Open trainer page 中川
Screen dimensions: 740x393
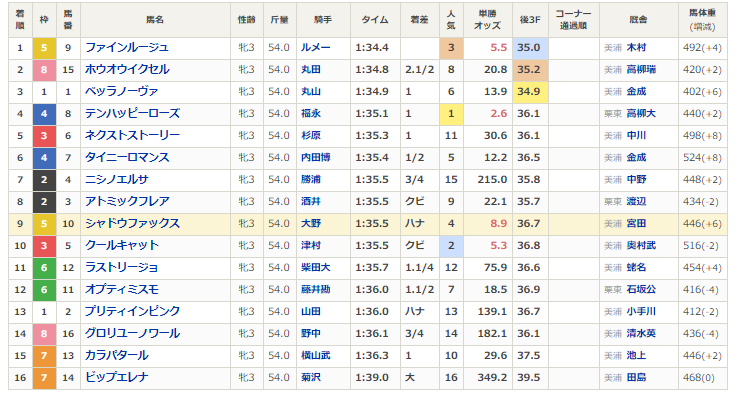coord(636,136)
